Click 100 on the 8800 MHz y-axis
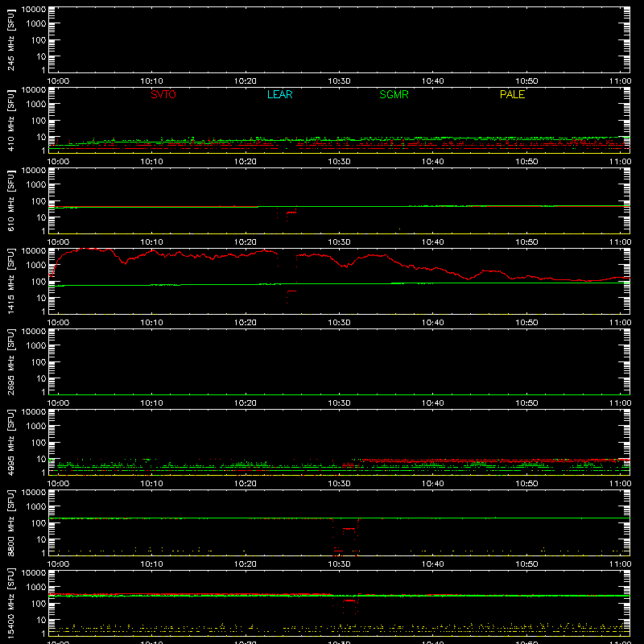 tap(39, 523)
